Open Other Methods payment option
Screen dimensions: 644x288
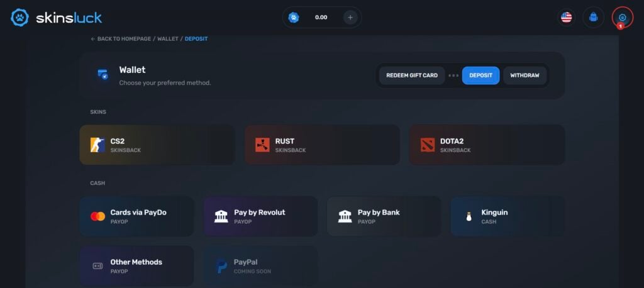point(136,266)
